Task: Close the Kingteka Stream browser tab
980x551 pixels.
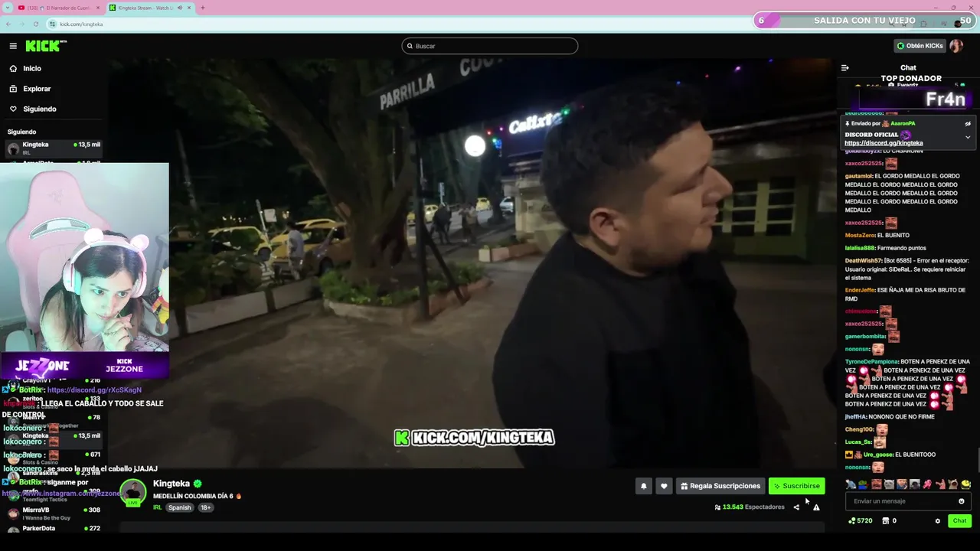Action: pos(191,8)
